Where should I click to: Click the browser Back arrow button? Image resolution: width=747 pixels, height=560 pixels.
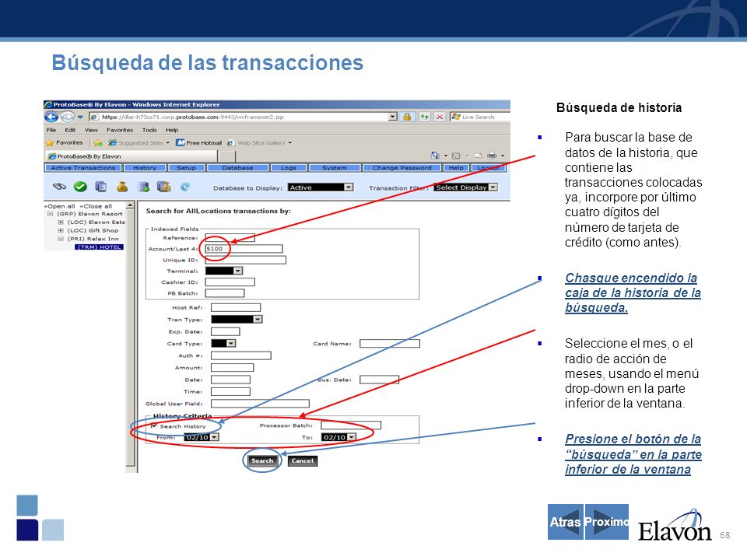(51, 117)
